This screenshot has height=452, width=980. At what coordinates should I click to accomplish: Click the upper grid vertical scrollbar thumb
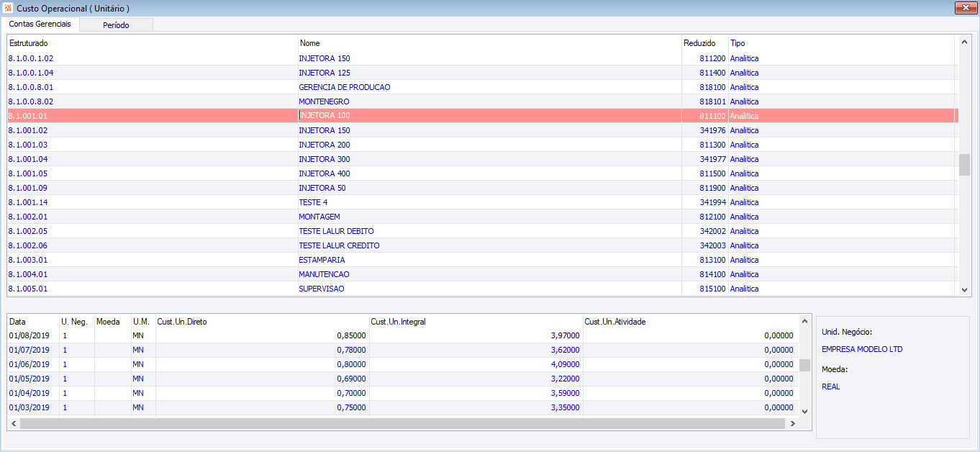[x=965, y=165]
